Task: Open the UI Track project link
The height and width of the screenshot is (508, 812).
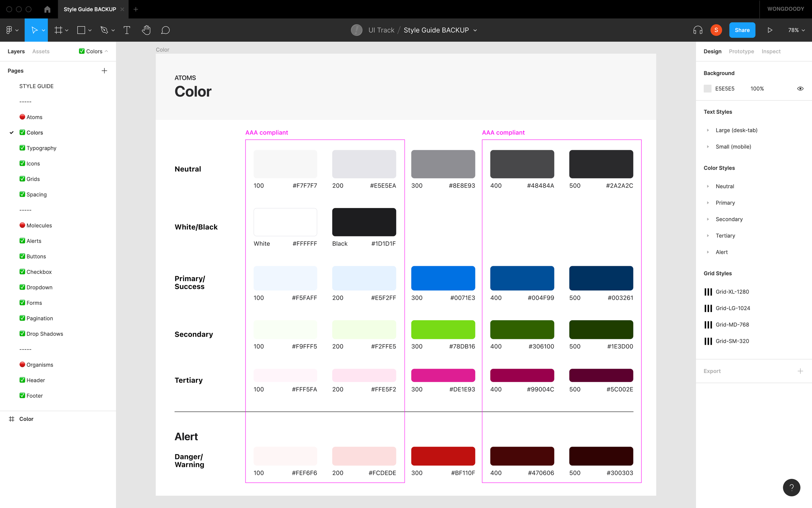Action: click(x=381, y=30)
